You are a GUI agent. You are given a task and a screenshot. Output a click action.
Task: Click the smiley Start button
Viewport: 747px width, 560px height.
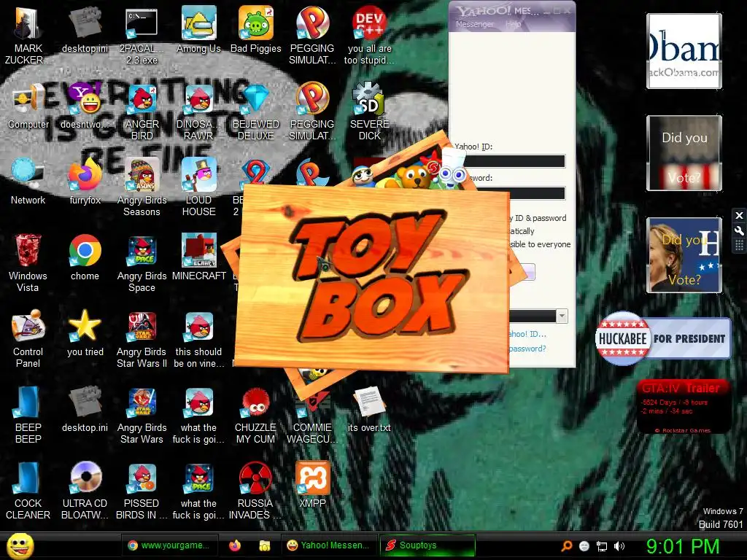[x=20, y=545]
